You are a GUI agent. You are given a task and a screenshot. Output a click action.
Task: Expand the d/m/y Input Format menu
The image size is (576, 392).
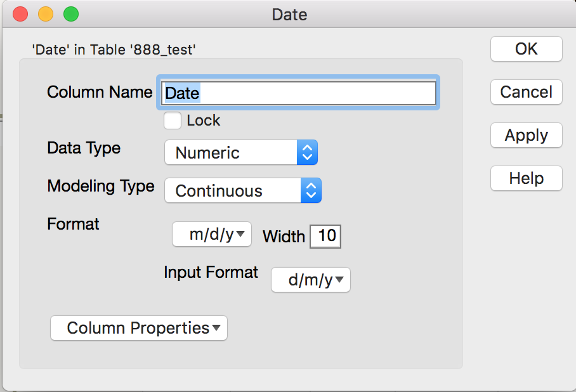click(x=311, y=280)
